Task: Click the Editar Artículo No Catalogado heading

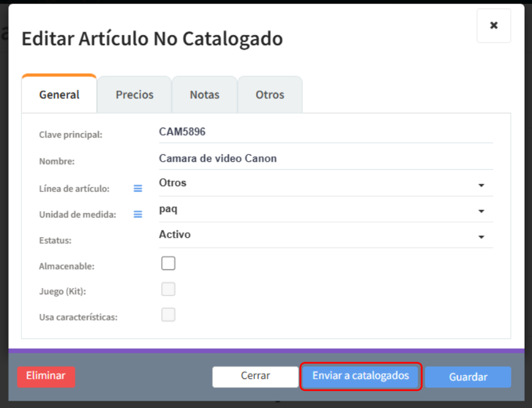Action: click(x=152, y=39)
